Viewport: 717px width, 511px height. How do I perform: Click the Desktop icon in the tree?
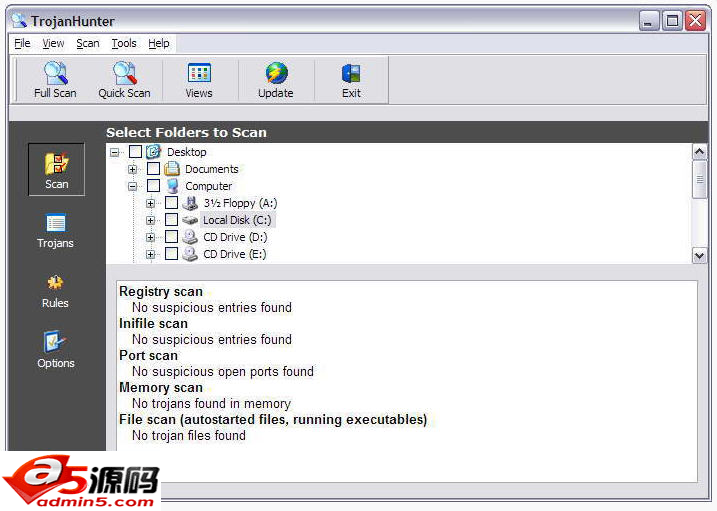154,152
